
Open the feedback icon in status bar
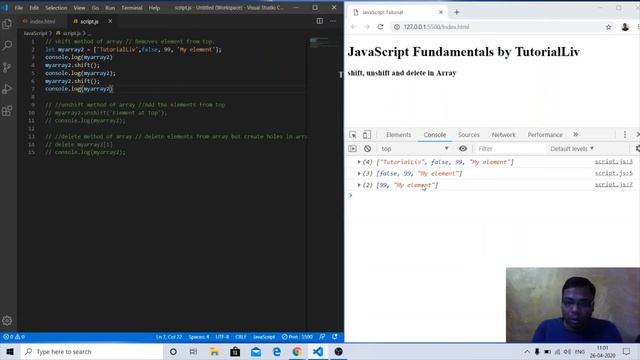(x=322, y=337)
